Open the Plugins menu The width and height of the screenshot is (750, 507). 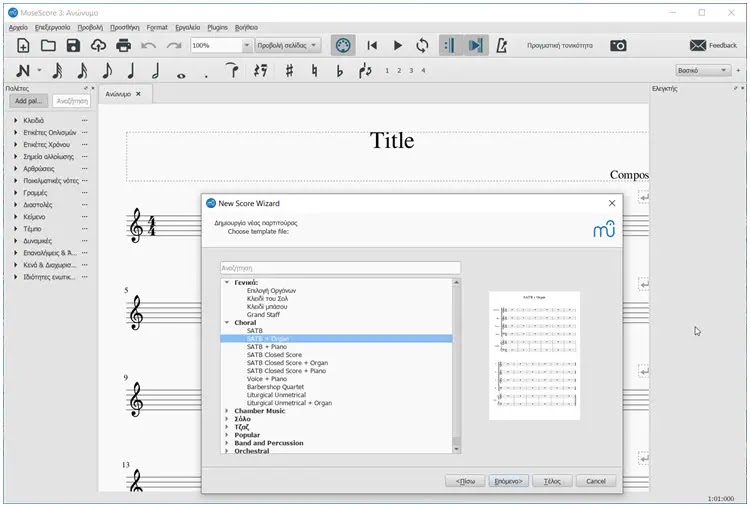[x=218, y=27]
